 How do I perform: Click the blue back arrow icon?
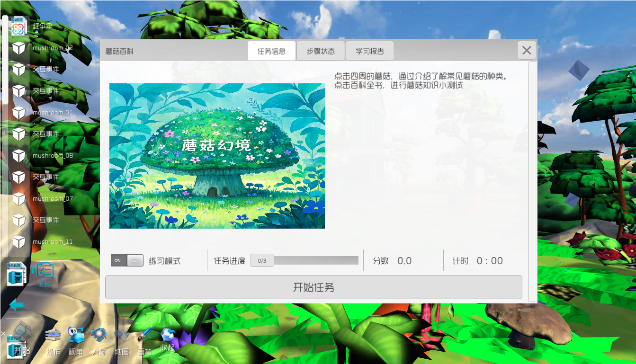pos(17,305)
